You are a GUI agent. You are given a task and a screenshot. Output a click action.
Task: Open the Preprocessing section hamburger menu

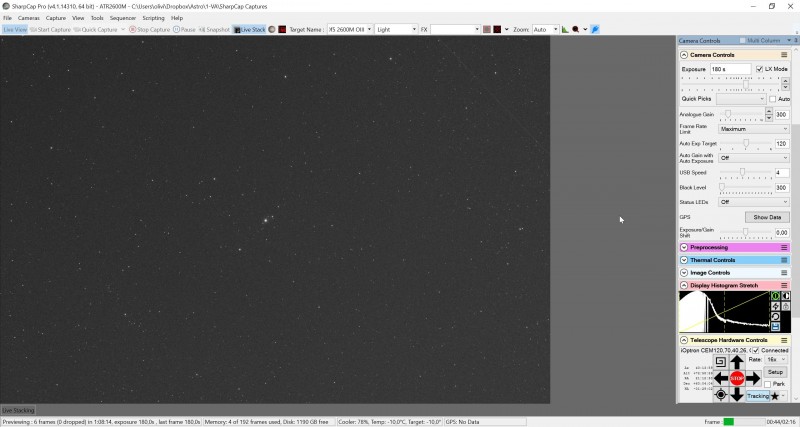pyautogui.click(x=784, y=247)
